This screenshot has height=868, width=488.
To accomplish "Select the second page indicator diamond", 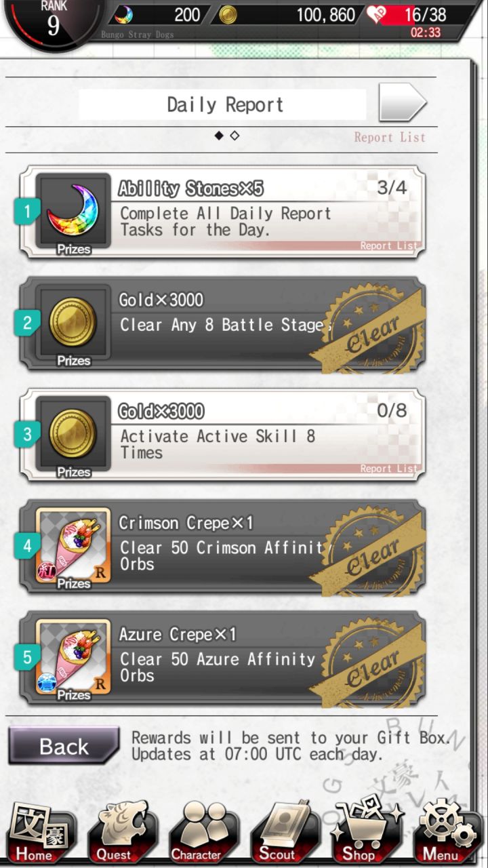I will 235,136.
